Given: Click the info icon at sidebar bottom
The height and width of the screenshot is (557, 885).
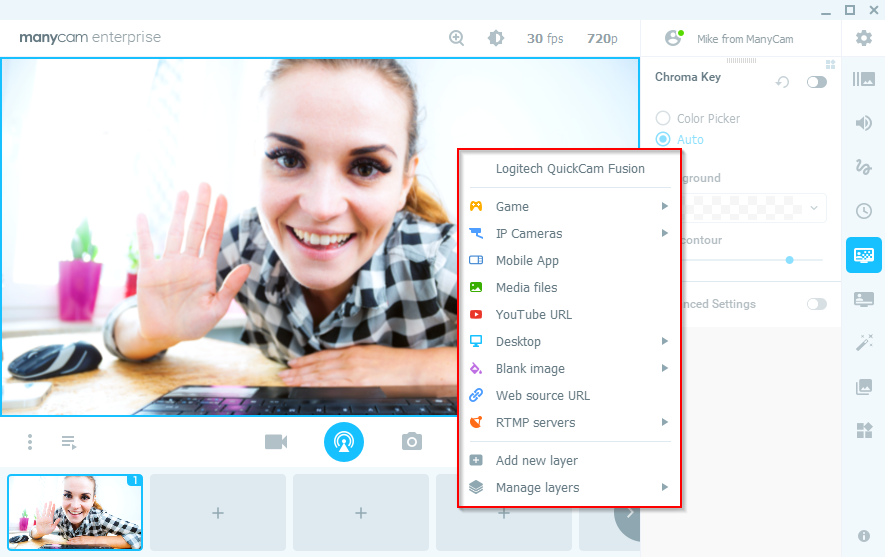Looking at the screenshot, I should point(864,536).
